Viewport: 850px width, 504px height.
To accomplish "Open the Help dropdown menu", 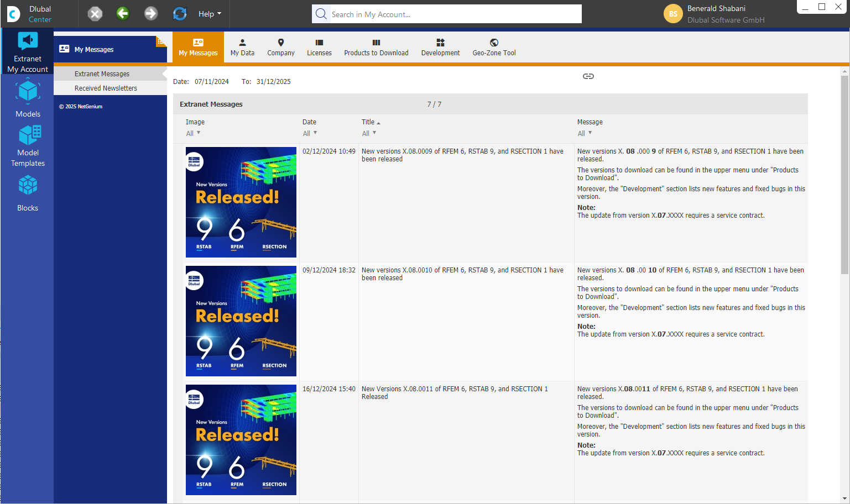I will 209,13.
